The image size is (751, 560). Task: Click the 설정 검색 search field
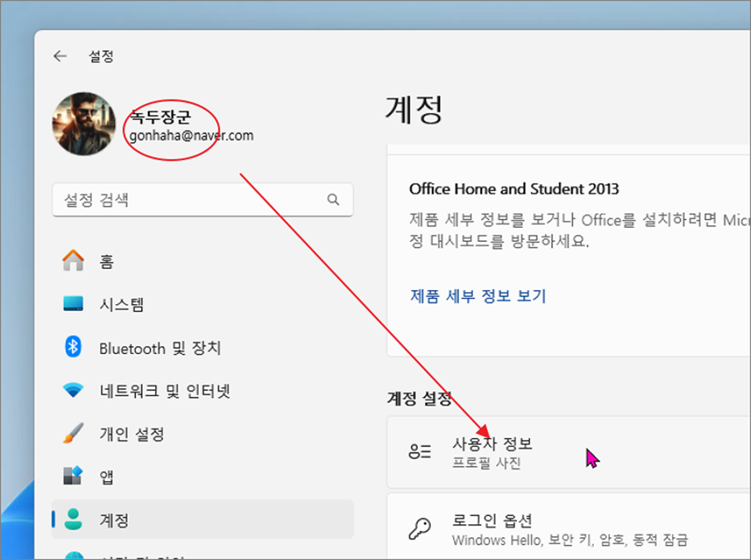(x=203, y=200)
